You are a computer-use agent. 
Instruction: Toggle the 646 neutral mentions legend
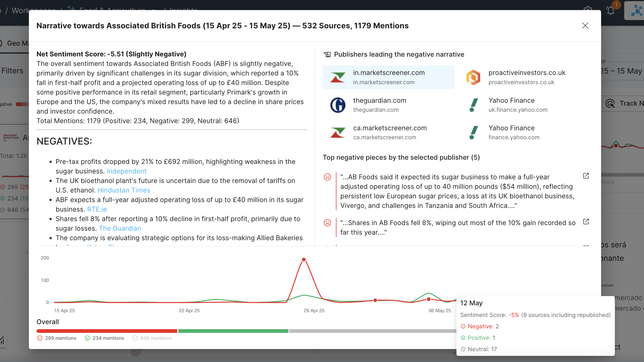[x=152, y=338]
